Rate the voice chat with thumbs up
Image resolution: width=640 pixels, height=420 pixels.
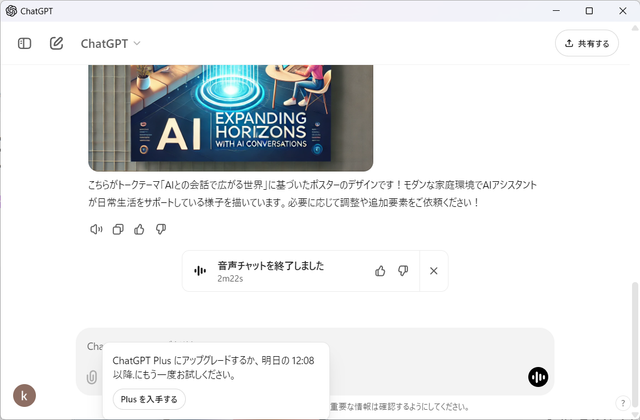pyautogui.click(x=380, y=271)
